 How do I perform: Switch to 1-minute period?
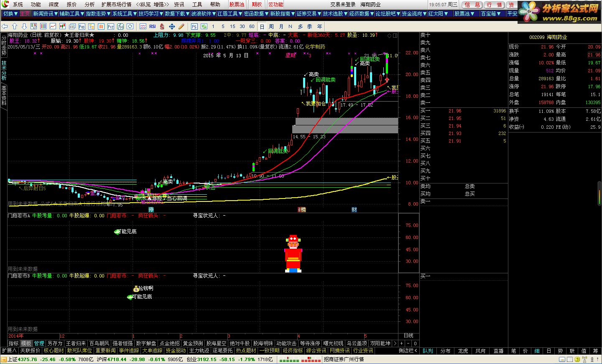click(x=213, y=26)
